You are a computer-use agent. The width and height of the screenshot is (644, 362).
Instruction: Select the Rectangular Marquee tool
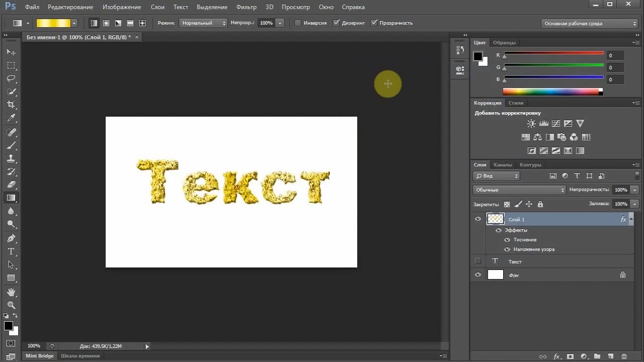11,65
